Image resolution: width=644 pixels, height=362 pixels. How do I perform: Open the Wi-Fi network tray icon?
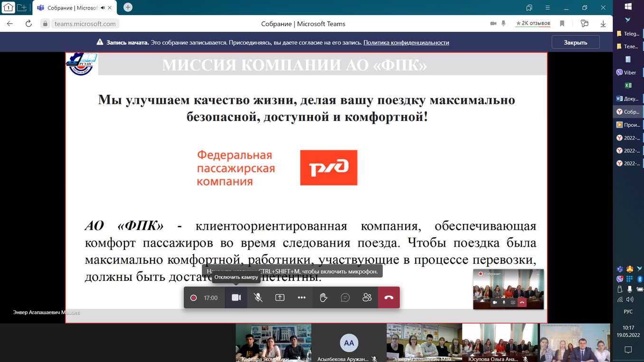coord(620,300)
